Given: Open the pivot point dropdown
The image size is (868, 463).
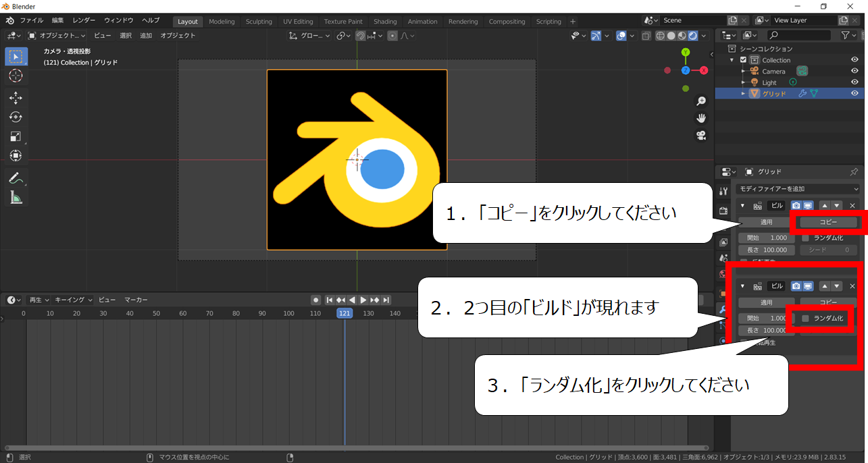Looking at the screenshot, I should click(344, 36).
